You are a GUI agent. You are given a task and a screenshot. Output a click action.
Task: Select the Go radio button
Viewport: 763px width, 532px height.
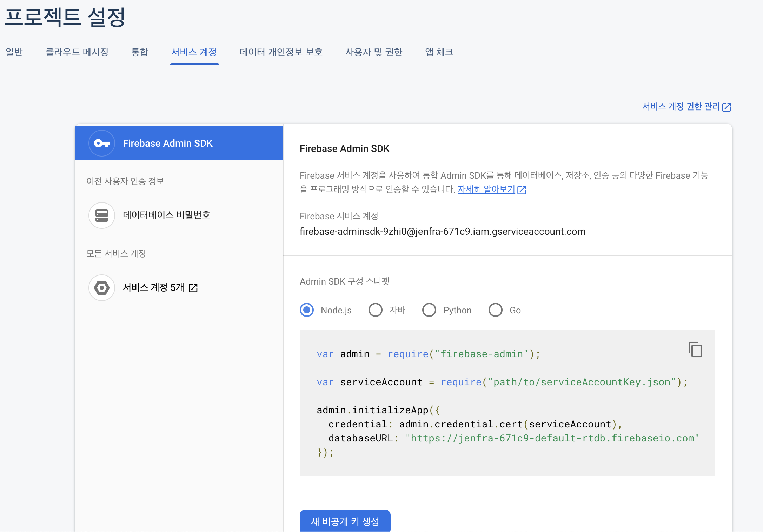point(496,310)
